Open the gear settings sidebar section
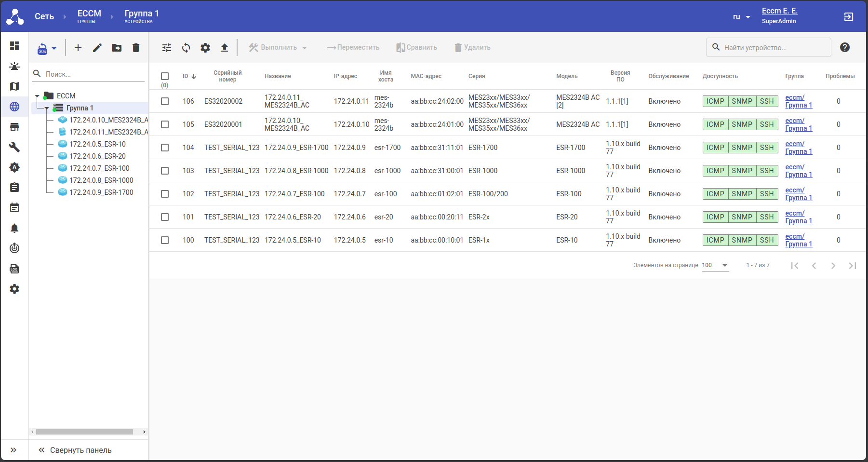Image resolution: width=868 pixels, height=462 pixels. pyautogui.click(x=14, y=289)
